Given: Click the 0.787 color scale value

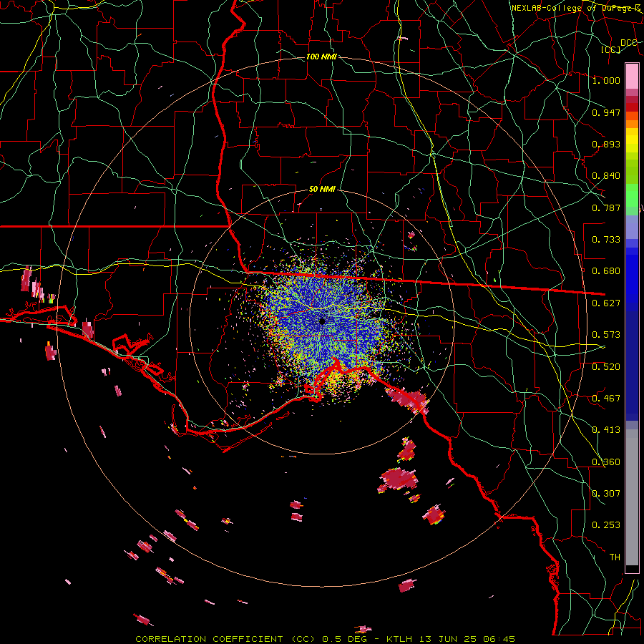Looking at the screenshot, I should point(606,208).
